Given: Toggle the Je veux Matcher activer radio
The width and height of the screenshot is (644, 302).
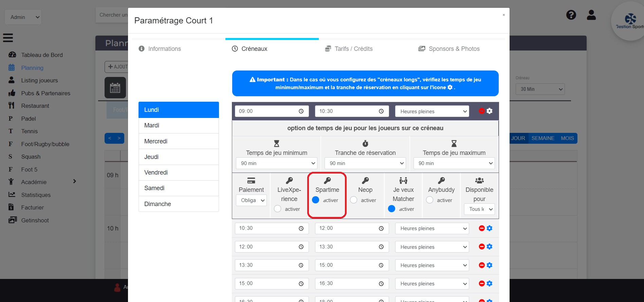Looking at the screenshot, I should [x=391, y=209].
